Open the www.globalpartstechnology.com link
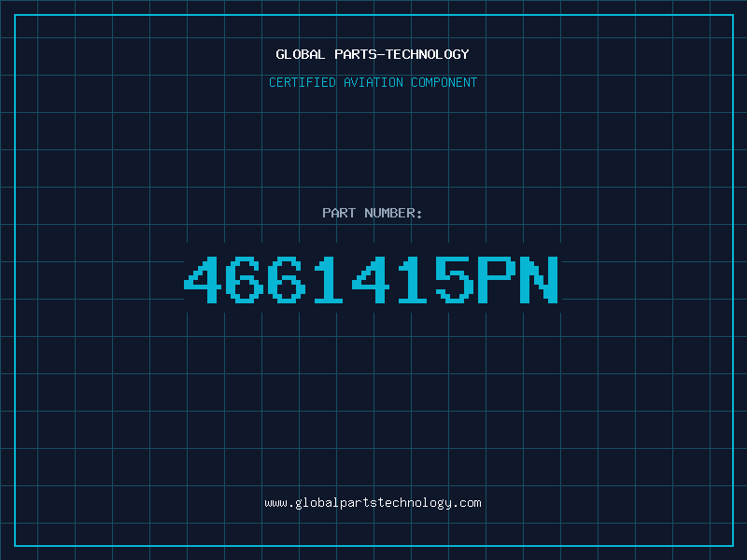 [373, 503]
